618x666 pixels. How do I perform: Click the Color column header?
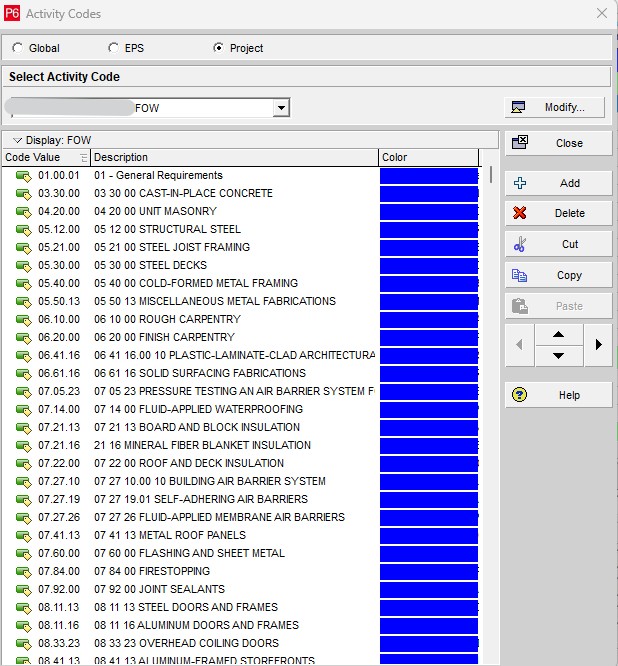click(x=428, y=158)
